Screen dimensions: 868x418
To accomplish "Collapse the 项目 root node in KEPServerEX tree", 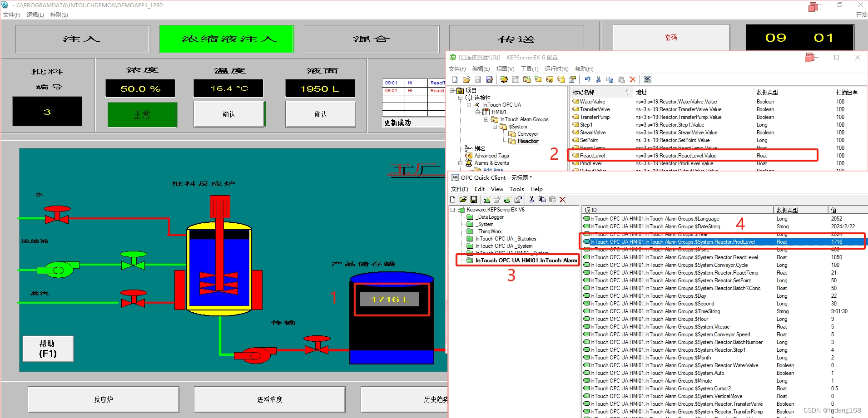I will (x=452, y=90).
